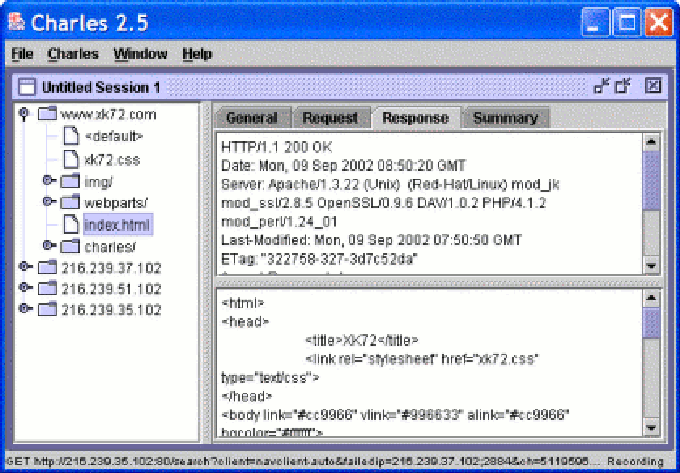
Task: Expand the webparts/ folder node
Action: pyautogui.click(x=49, y=202)
